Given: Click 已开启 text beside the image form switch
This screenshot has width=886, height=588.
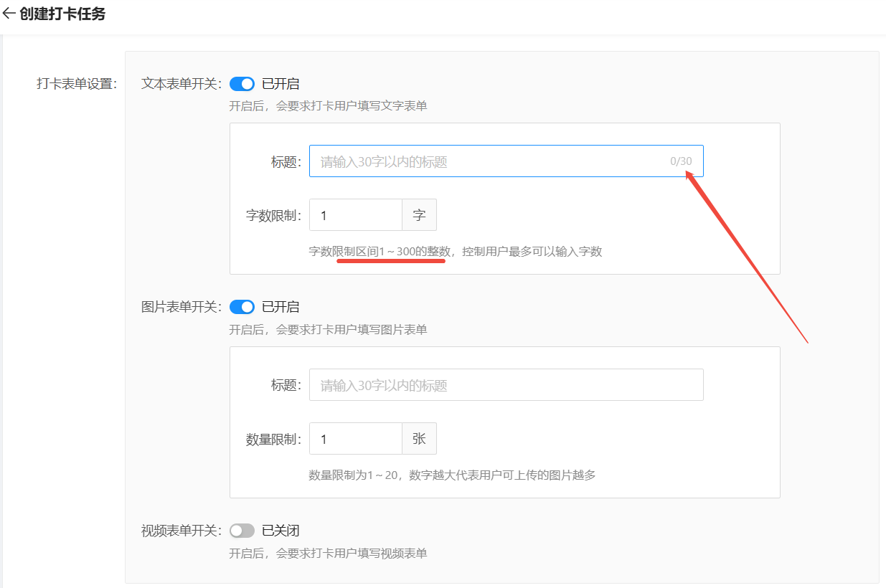Looking at the screenshot, I should [x=281, y=307].
